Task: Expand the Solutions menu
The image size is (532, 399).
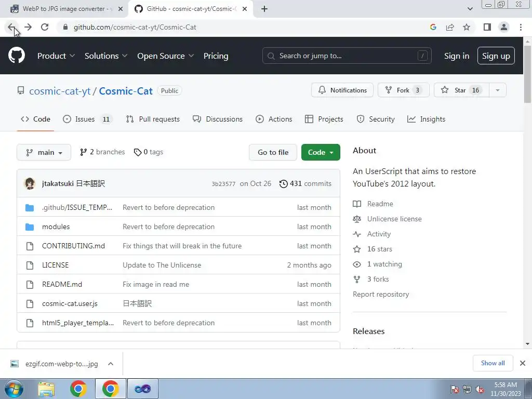Action: (x=106, y=56)
